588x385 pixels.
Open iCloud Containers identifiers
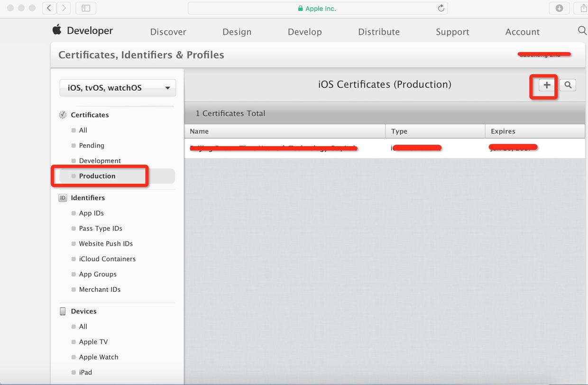point(108,259)
